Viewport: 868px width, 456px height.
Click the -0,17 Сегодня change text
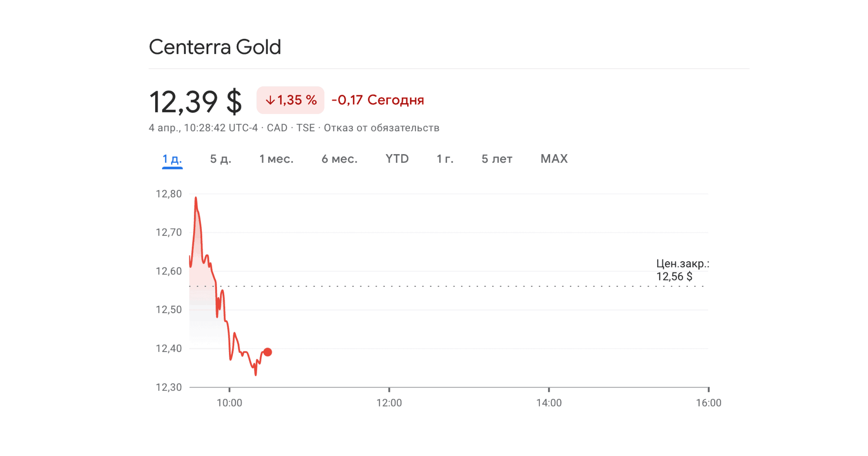(378, 100)
